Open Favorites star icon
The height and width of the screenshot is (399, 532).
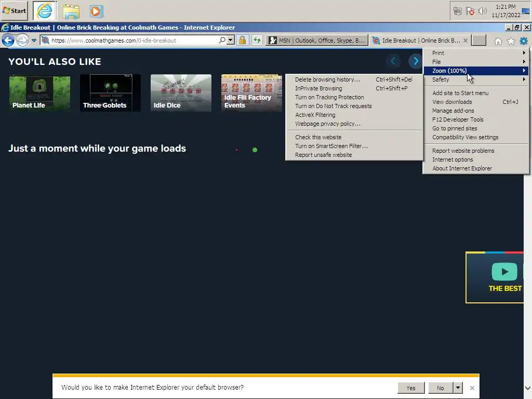click(511, 41)
